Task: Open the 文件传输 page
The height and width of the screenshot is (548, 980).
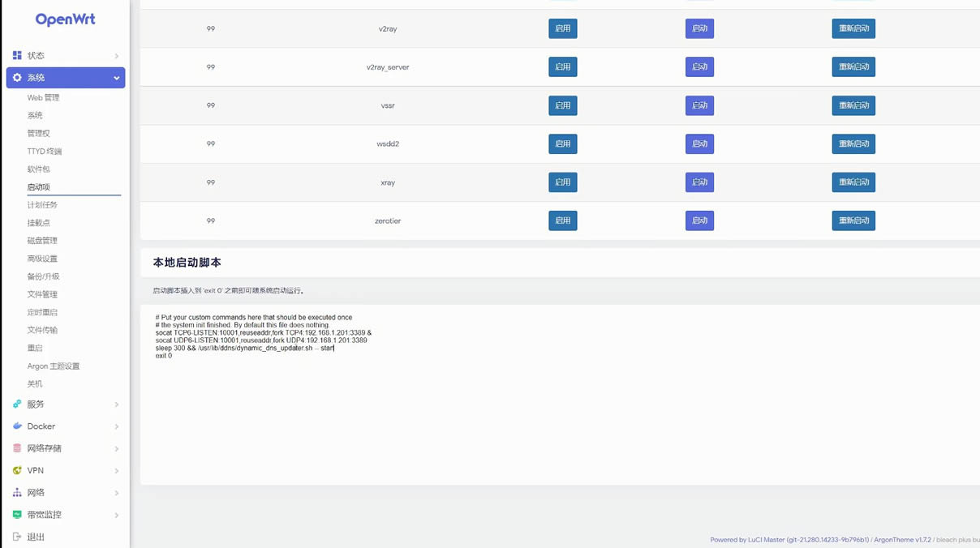Action: click(x=42, y=329)
